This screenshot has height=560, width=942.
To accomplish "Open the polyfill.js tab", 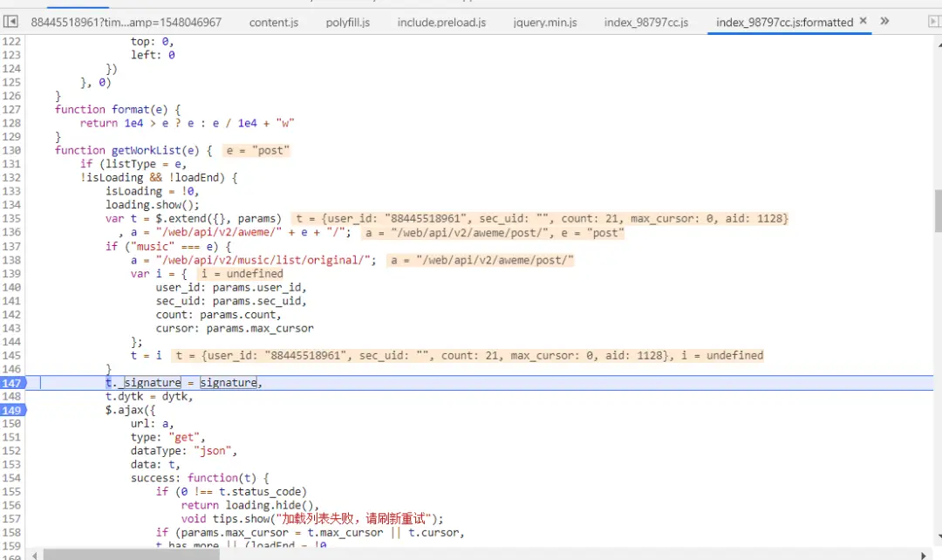I will 348,23.
